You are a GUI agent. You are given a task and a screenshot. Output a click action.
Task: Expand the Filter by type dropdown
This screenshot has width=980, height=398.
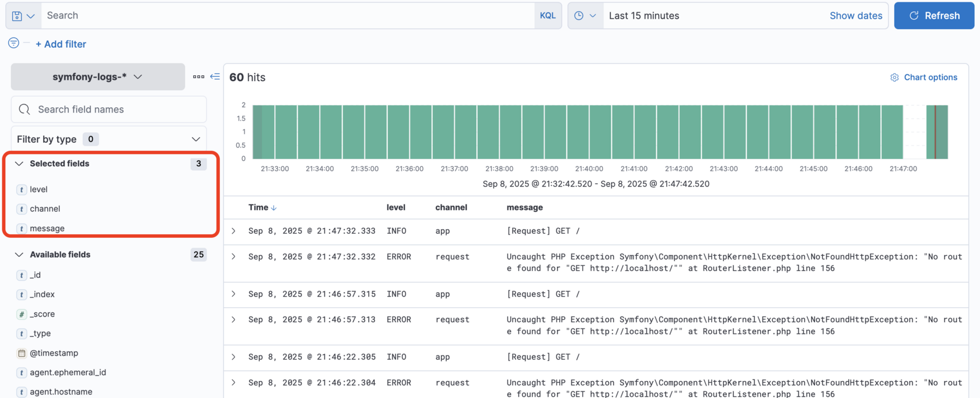108,139
